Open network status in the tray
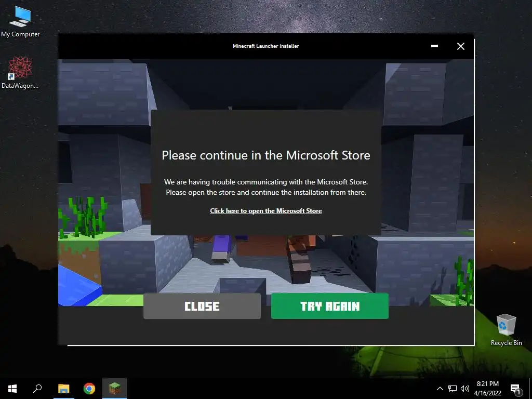 pos(453,389)
